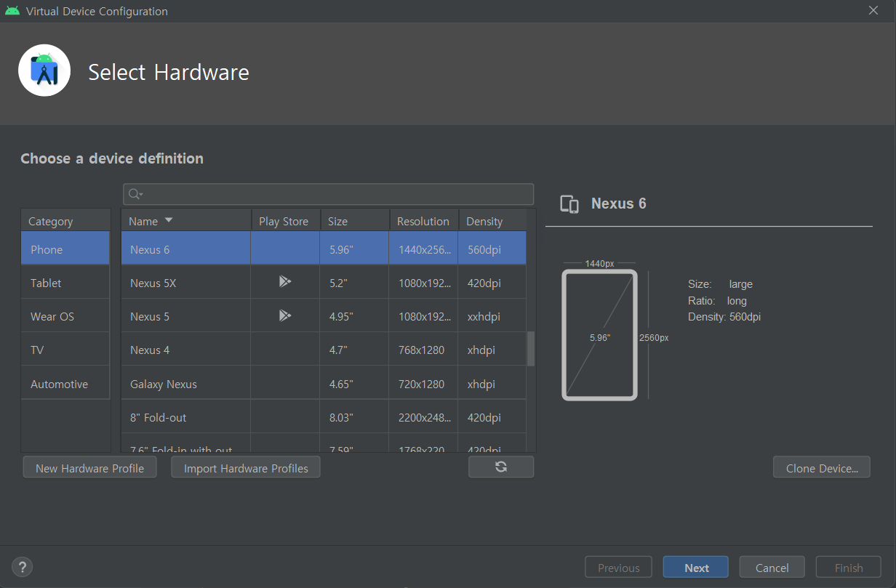896x588 pixels.
Task: Select the Automotive category
Action: 65,384
